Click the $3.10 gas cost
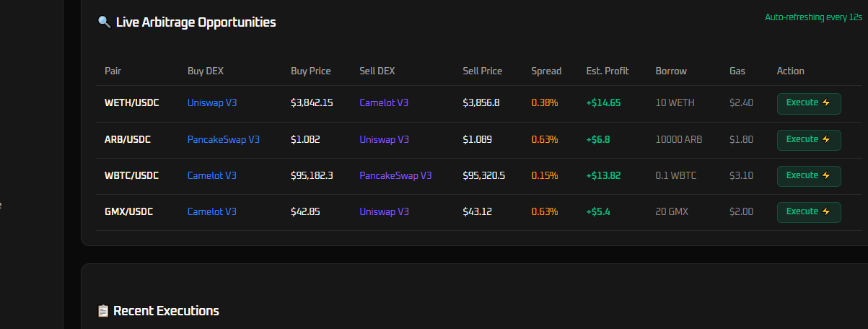 pyautogui.click(x=742, y=175)
